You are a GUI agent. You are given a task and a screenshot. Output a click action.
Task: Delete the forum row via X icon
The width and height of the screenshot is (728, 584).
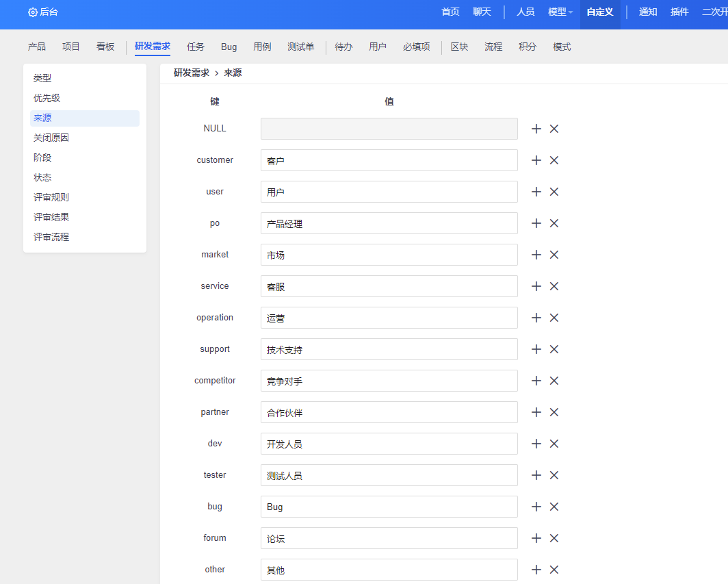[554, 538]
